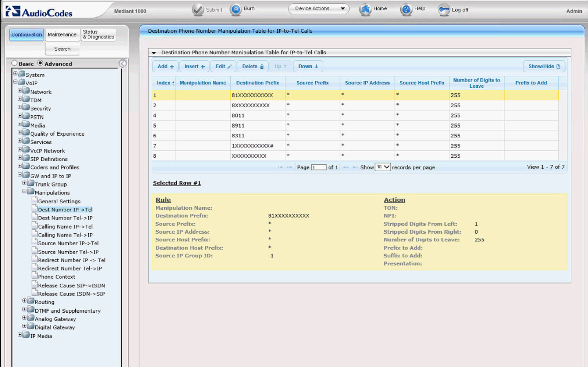Viewport: 588px width, 367px height.
Task: Open the Home page icon
Action: click(x=365, y=8)
